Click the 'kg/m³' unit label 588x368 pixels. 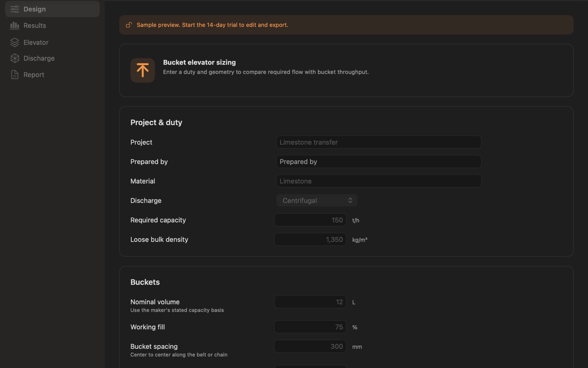(360, 240)
